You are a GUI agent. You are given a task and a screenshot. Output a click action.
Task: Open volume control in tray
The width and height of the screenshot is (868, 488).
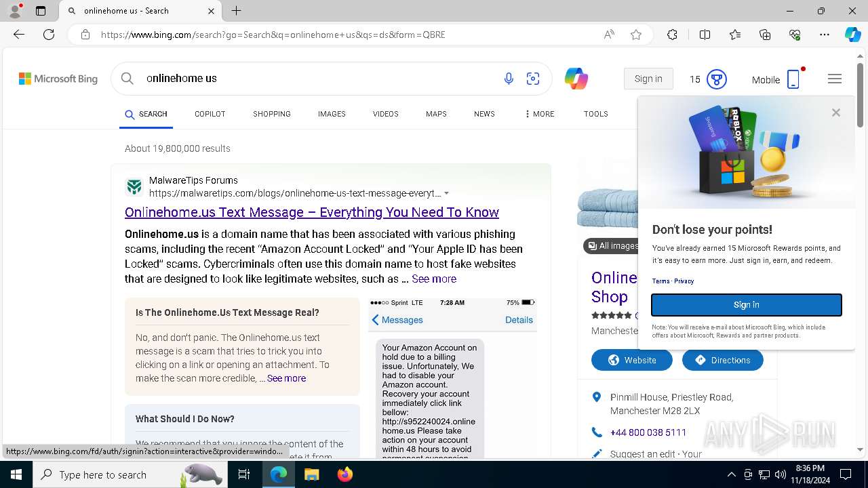click(x=781, y=474)
